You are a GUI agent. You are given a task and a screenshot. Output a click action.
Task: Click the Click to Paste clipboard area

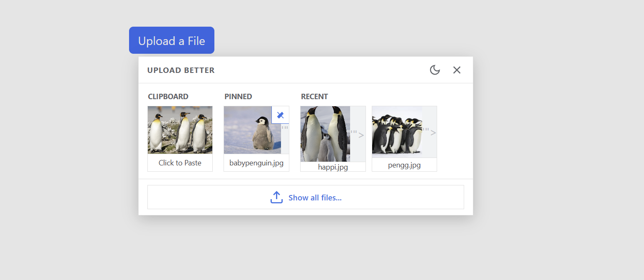[180, 138]
